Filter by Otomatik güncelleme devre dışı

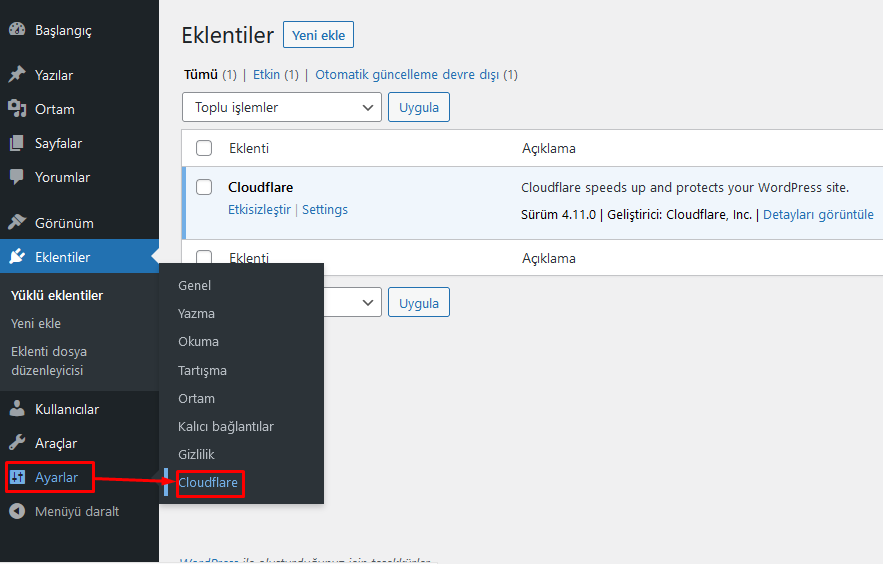(407, 75)
